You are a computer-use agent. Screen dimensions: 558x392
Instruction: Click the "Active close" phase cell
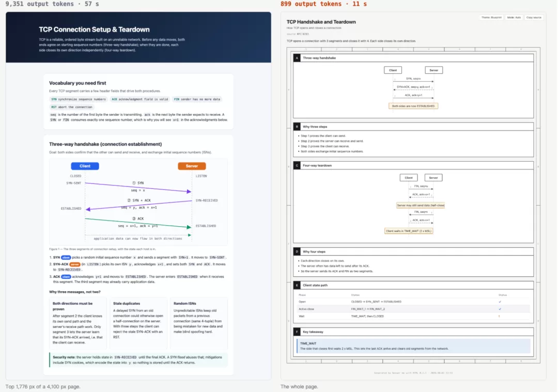(x=306, y=309)
